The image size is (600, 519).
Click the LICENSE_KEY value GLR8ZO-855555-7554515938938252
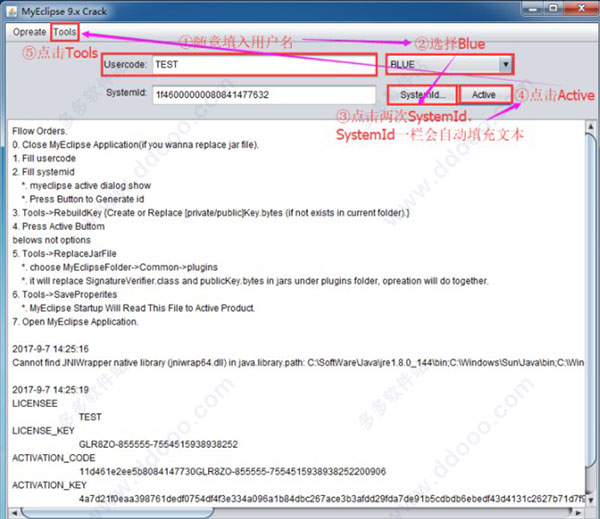pos(158,444)
